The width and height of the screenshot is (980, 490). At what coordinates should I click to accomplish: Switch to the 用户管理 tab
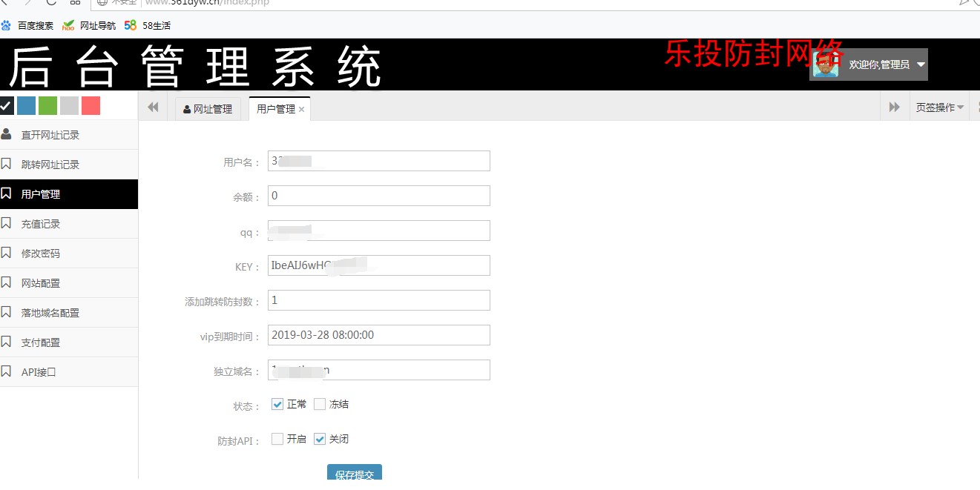tap(276, 109)
